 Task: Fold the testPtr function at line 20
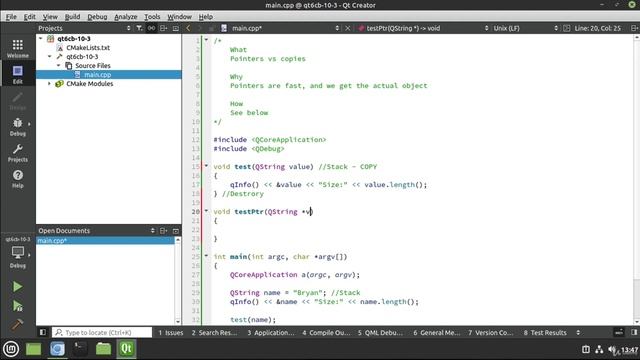(206, 211)
